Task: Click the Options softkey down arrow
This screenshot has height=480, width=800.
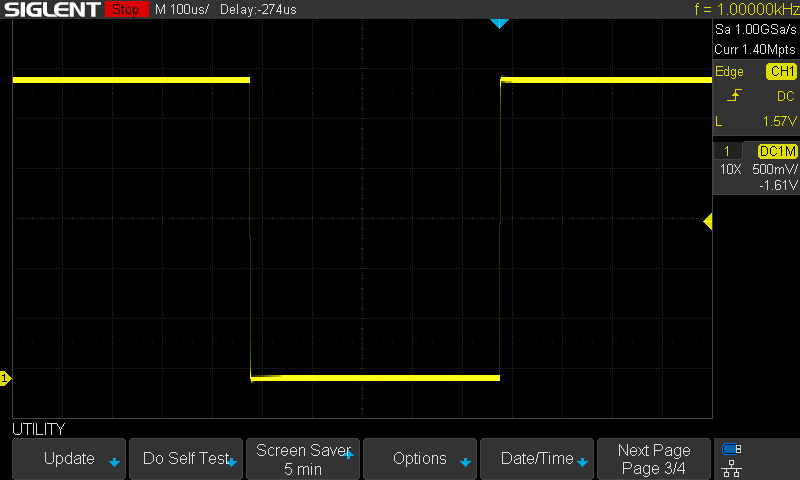Action: pyautogui.click(x=465, y=462)
